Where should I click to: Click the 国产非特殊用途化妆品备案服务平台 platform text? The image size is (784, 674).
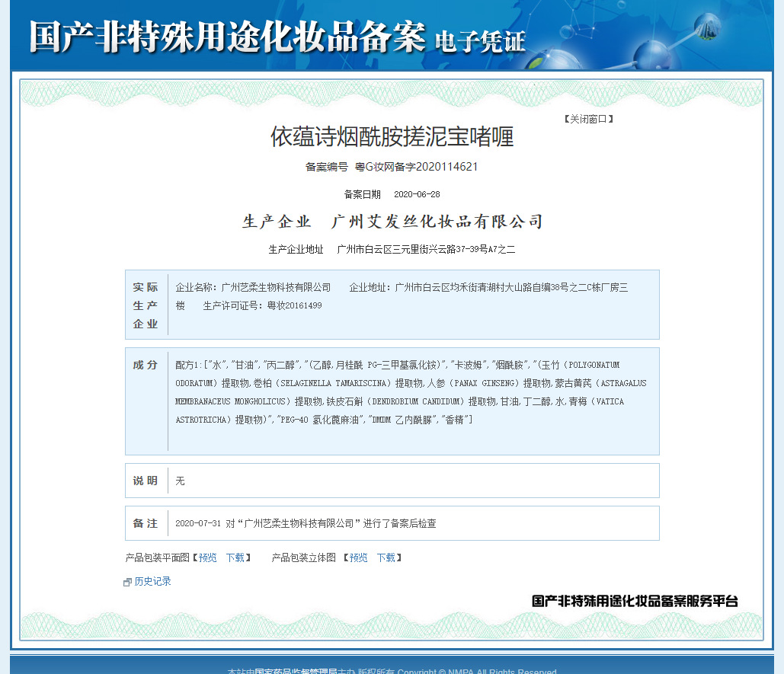click(x=635, y=601)
